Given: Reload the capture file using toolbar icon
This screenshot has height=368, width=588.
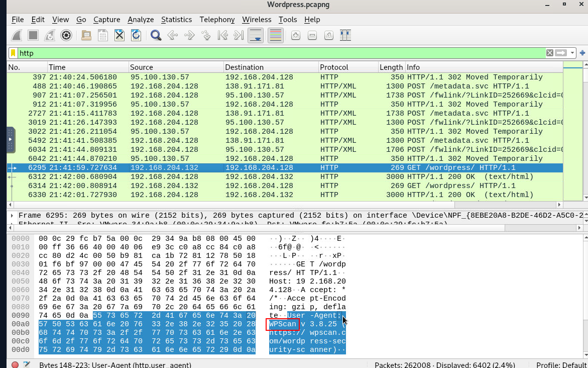Looking at the screenshot, I should tap(136, 35).
